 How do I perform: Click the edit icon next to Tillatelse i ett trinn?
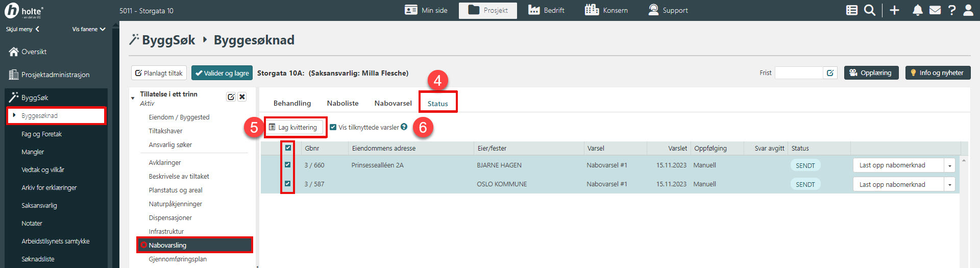[231, 97]
